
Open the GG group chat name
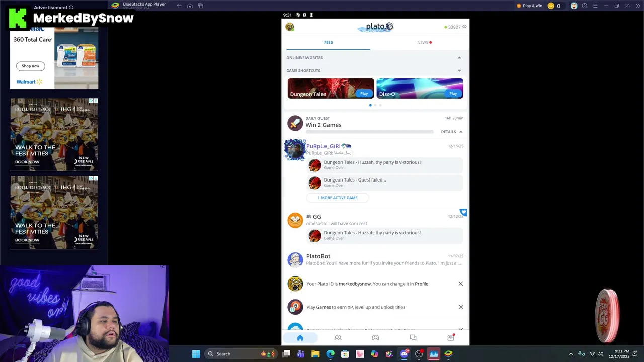click(x=317, y=217)
